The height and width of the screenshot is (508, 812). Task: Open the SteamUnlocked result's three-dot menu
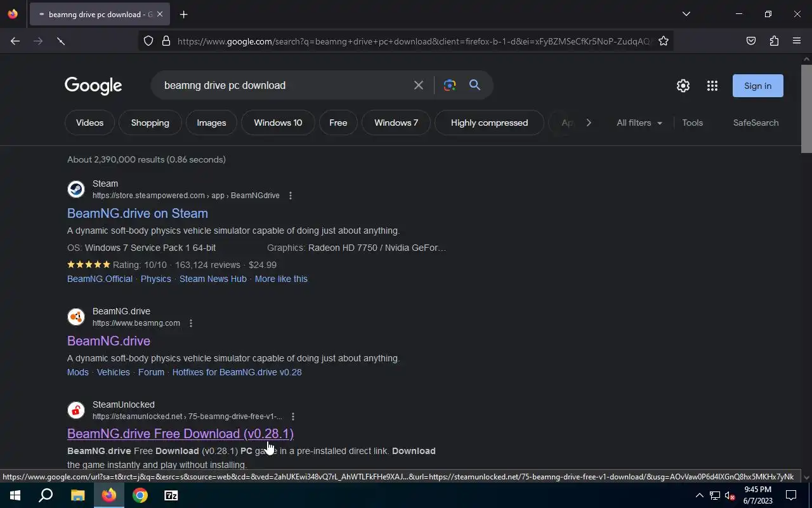[x=293, y=417]
